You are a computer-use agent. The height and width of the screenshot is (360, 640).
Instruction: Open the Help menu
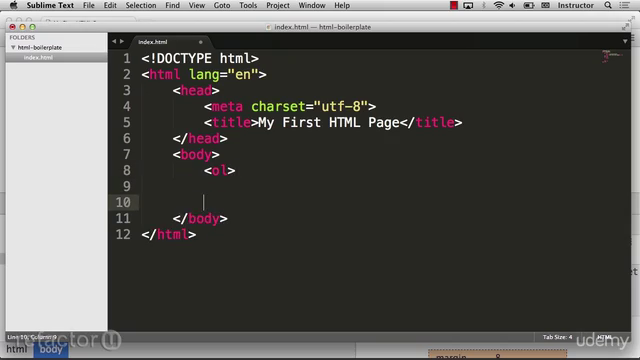[342, 5]
